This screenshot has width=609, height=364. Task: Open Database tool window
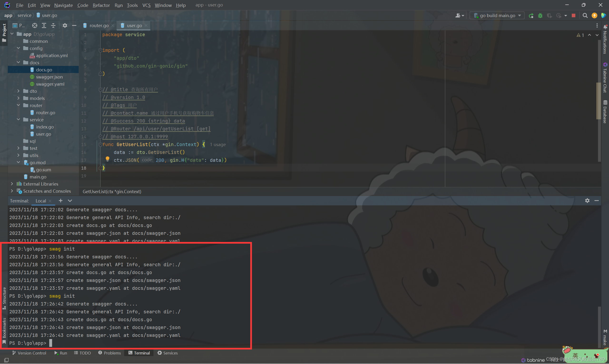tap(605, 112)
